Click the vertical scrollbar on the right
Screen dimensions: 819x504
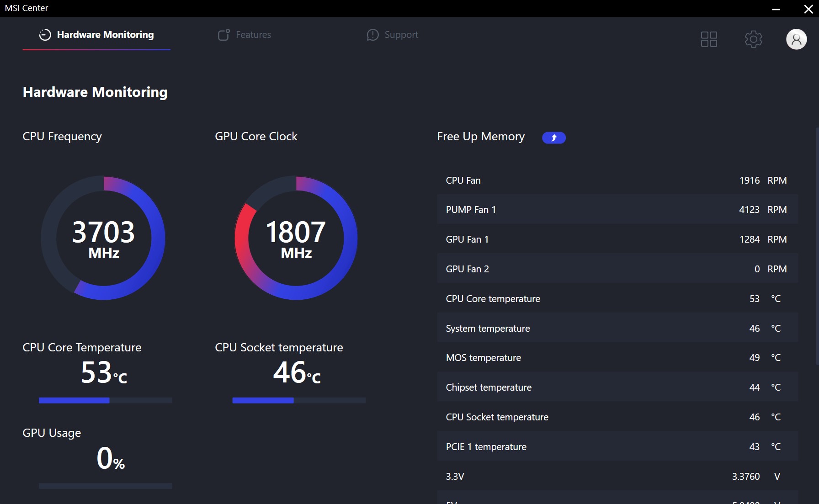click(817, 246)
